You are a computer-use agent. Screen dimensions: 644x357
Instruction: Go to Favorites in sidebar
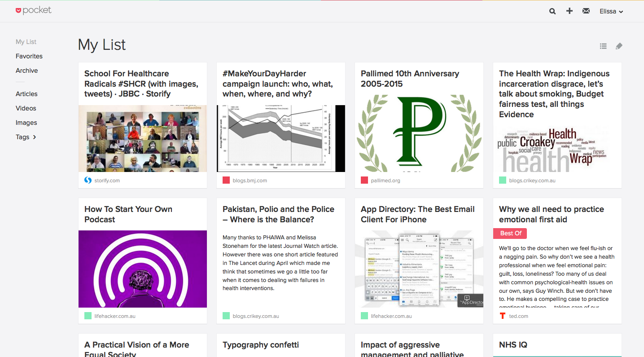click(x=29, y=56)
